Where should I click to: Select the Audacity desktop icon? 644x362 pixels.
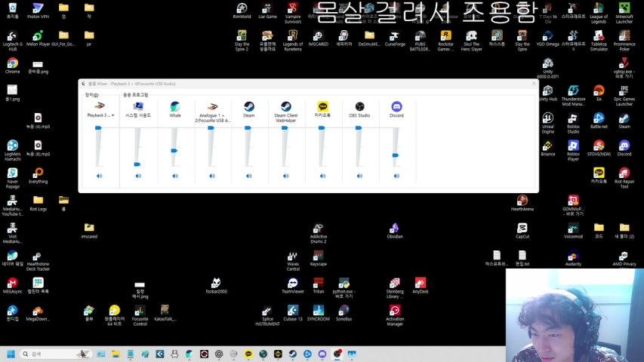click(x=573, y=258)
